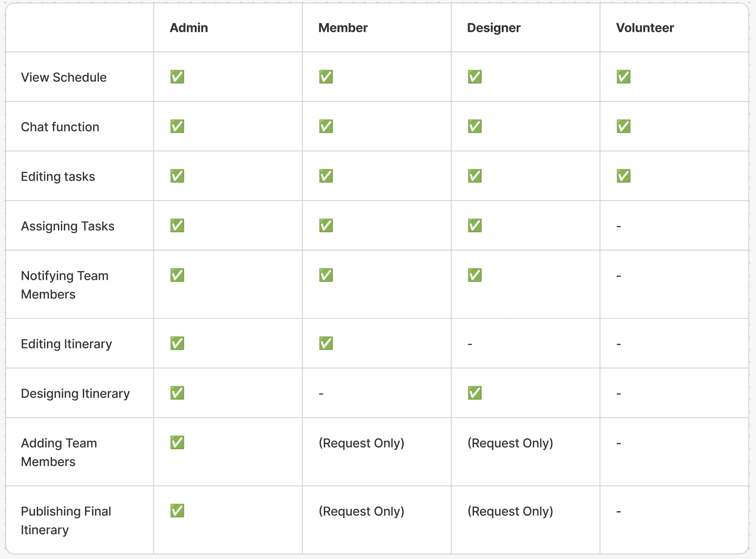Click the Designer checkmark for Editing tasks
Screen dimensions: 756x559
click(x=475, y=176)
